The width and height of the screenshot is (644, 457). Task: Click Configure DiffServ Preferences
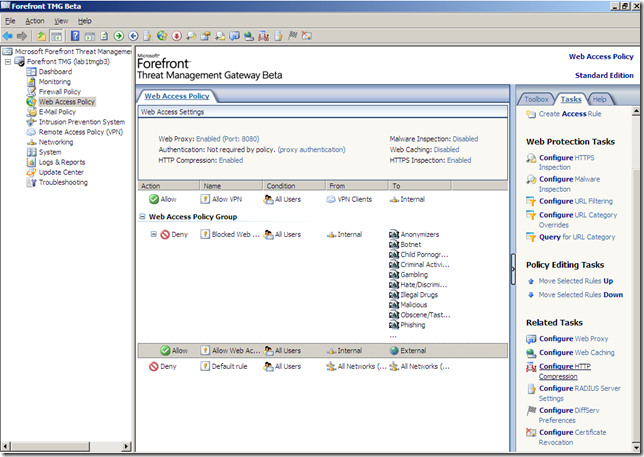(x=569, y=415)
